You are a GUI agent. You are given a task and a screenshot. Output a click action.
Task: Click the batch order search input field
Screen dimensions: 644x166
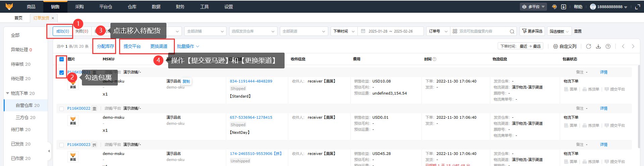pyautogui.click(x=483, y=31)
